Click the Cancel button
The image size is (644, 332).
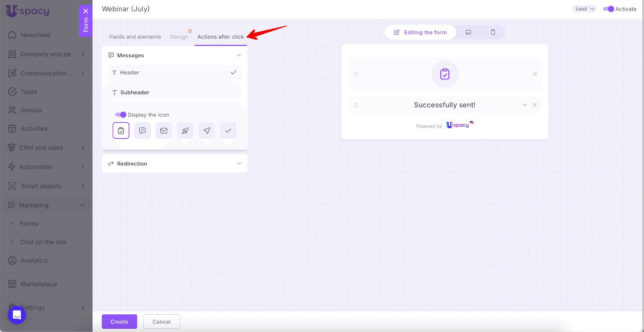point(162,322)
